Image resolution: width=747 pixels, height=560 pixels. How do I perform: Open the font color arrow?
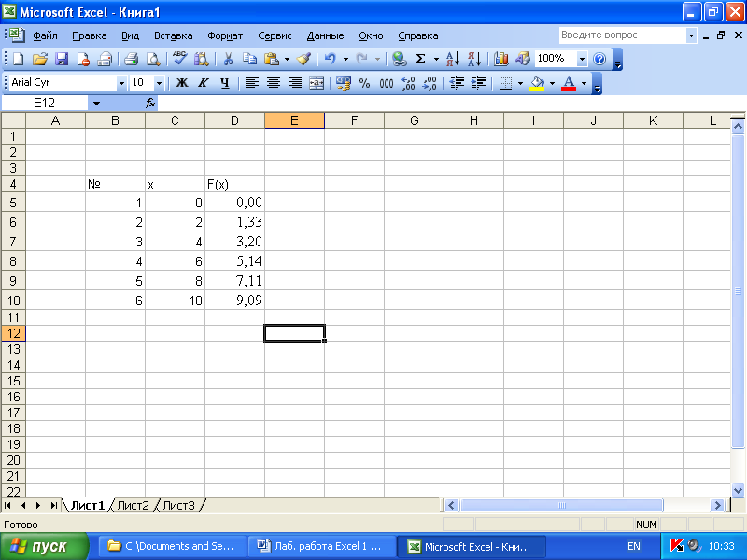585,83
